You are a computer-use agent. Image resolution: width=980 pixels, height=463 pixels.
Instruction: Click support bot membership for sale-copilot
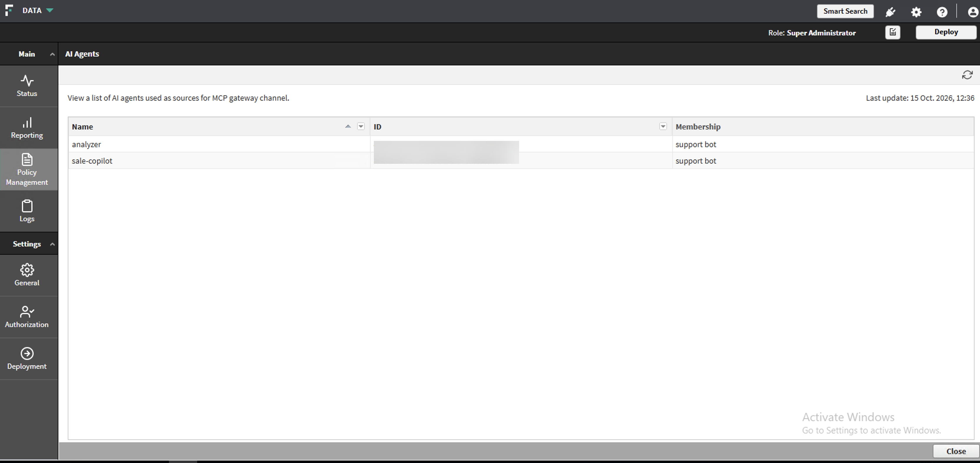click(x=695, y=161)
